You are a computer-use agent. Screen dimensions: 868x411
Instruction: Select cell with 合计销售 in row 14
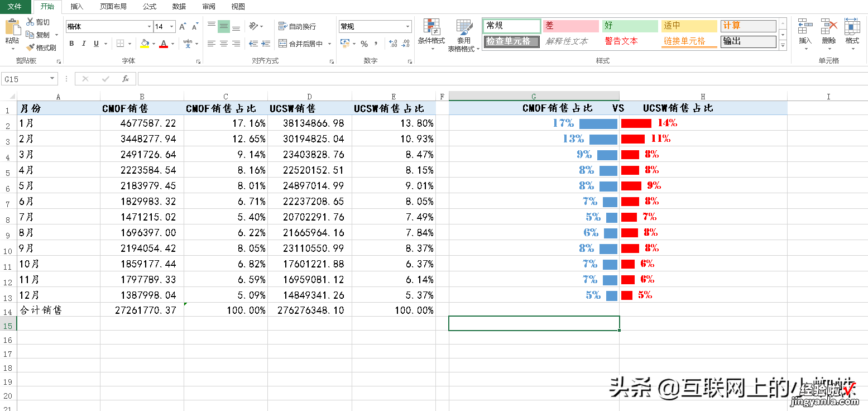[59, 310]
